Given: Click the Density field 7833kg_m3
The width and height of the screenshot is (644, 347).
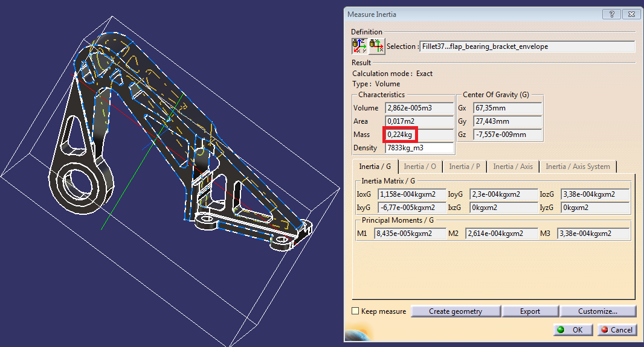Looking at the screenshot, I should [x=419, y=148].
